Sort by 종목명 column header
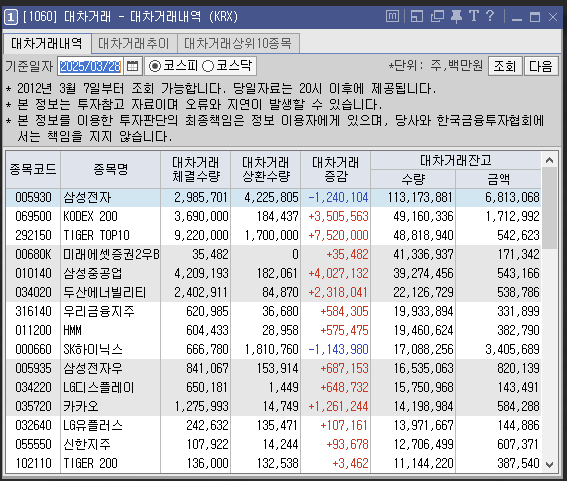The image size is (567, 481). 110,169
